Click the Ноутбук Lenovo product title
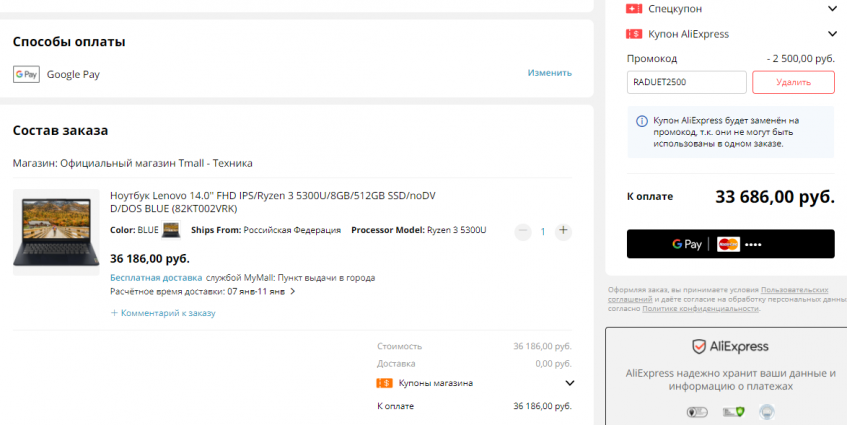The height and width of the screenshot is (425, 847). coord(273,202)
